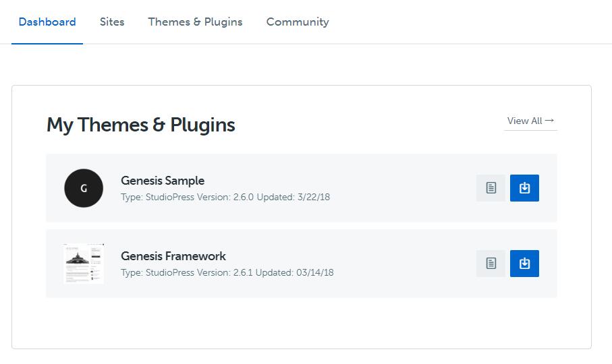
Task: Open documentation for Genesis Framework
Action: (491, 264)
